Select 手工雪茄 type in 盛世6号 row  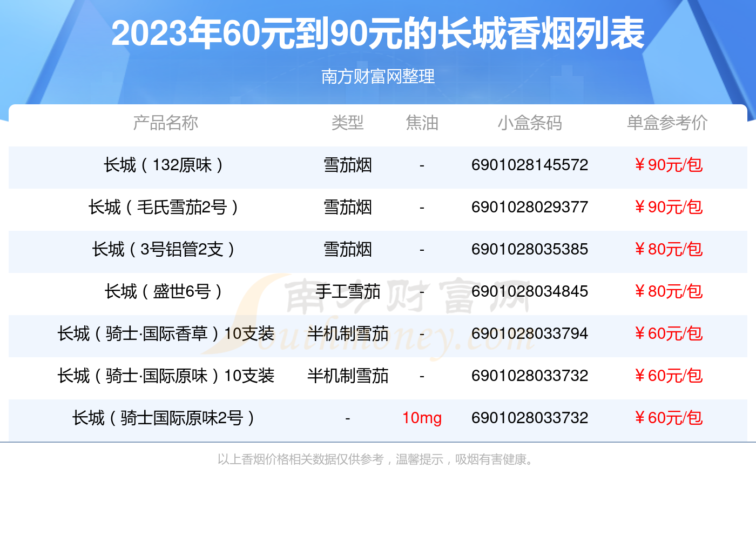click(x=348, y=291)
